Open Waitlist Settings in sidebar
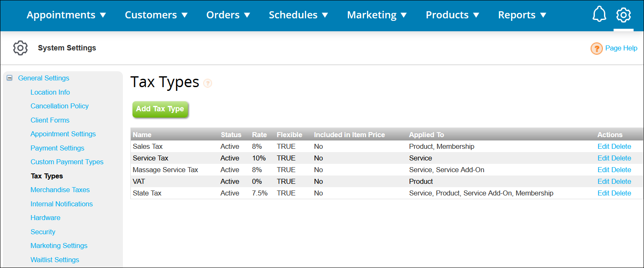The width and height of the screenshot is (644, 268). click(55, 260)
